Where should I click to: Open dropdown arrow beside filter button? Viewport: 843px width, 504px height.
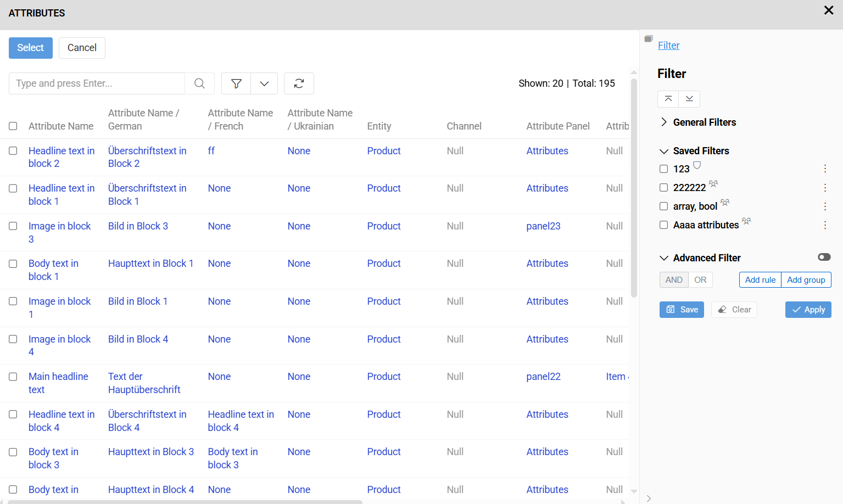(x=264, y=83)
